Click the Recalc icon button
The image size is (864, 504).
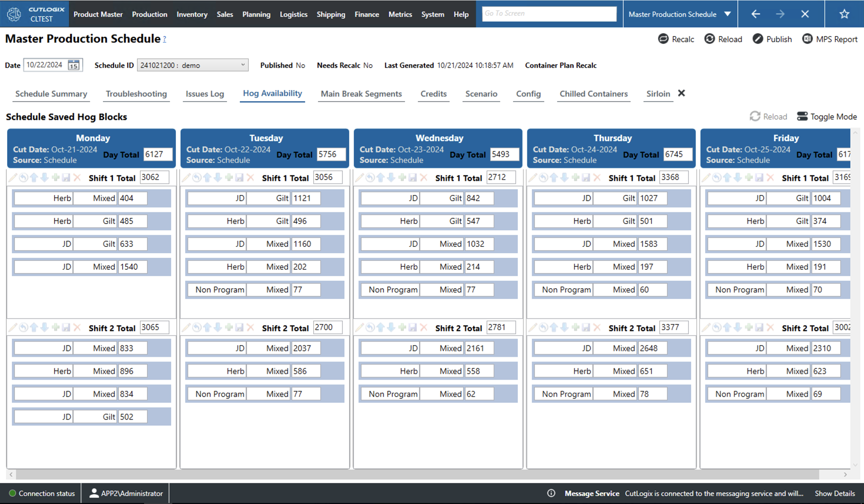click(x=664, y=39)
